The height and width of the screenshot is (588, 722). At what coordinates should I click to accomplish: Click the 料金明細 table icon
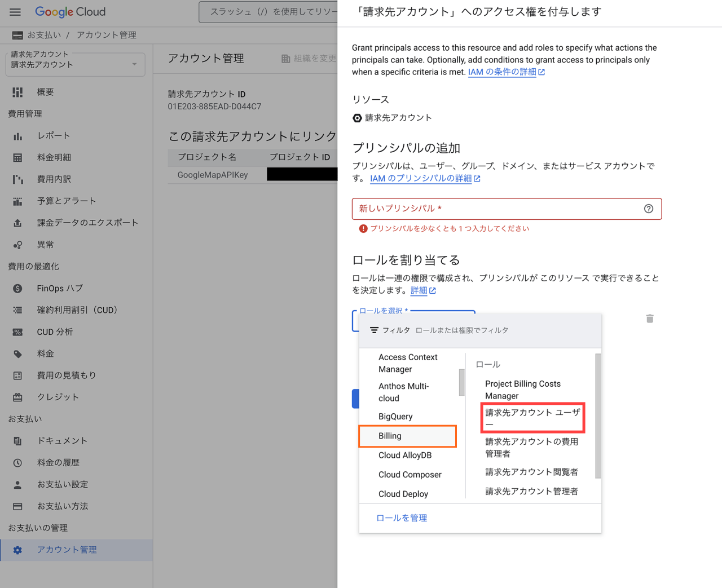pyautogui.click(x=17, y=158)
